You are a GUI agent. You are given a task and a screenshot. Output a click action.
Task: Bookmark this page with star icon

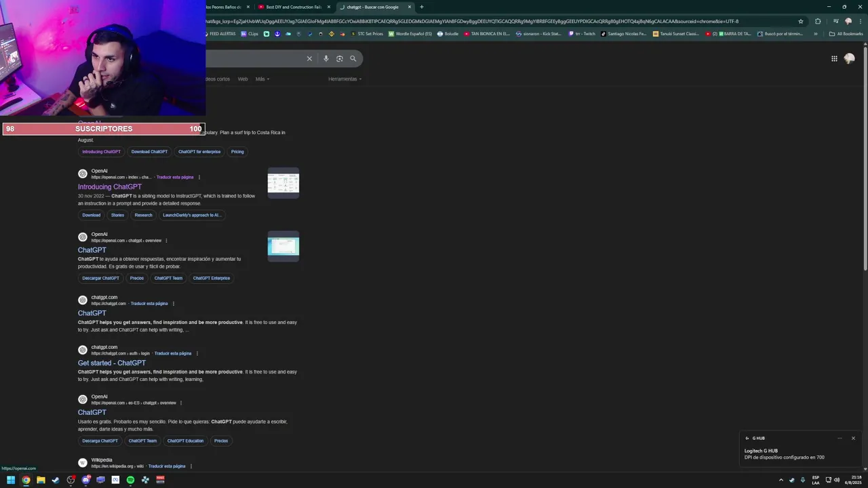(x=801, y=21)
